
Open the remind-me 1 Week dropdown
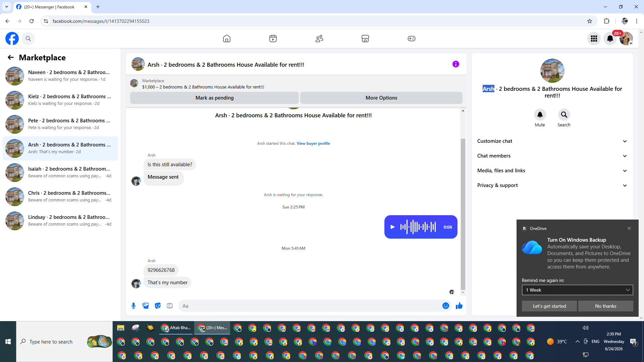[x=578, y=290]
